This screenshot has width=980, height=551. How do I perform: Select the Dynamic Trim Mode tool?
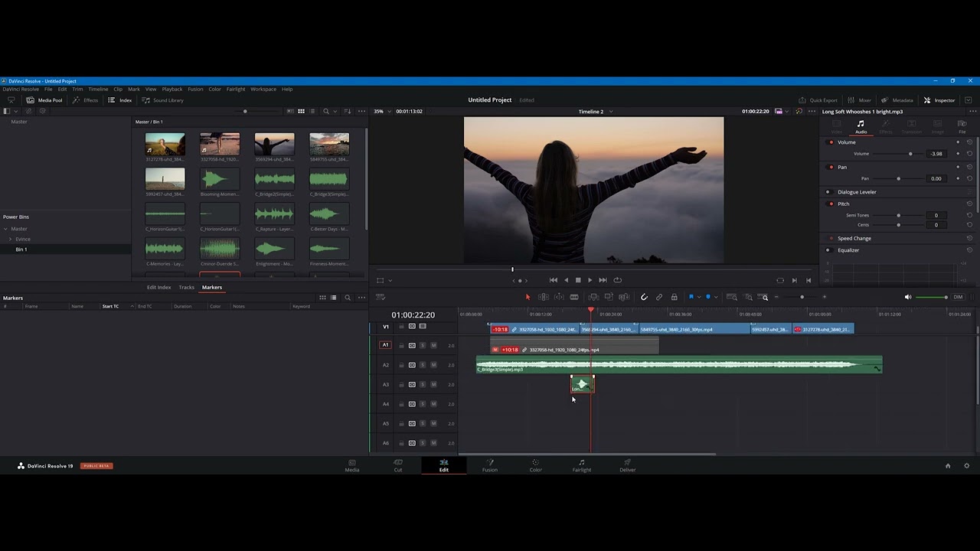tap(559, 297)
